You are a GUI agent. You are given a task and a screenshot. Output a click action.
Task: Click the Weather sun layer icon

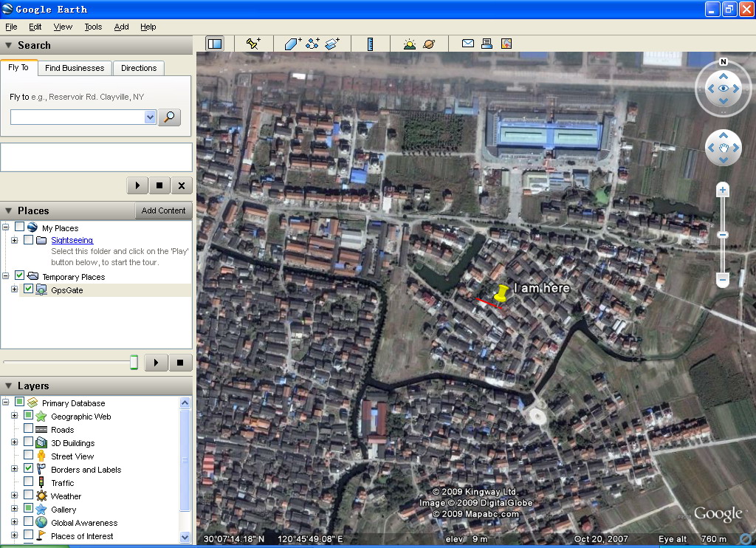point(41,496)
